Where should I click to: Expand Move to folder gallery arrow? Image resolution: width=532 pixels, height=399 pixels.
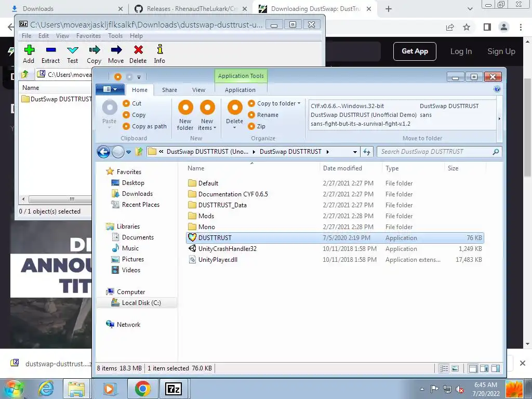coord(499,118)
